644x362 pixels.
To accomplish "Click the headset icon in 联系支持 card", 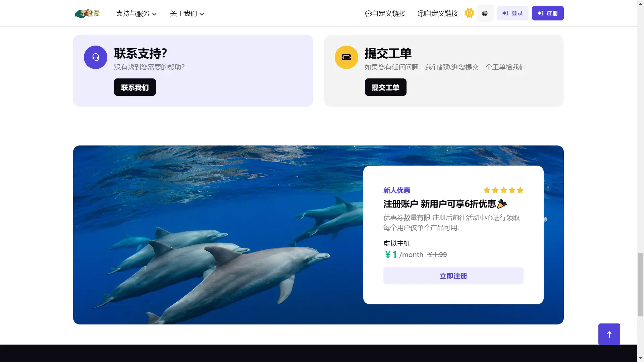I will tap(95, 57).
